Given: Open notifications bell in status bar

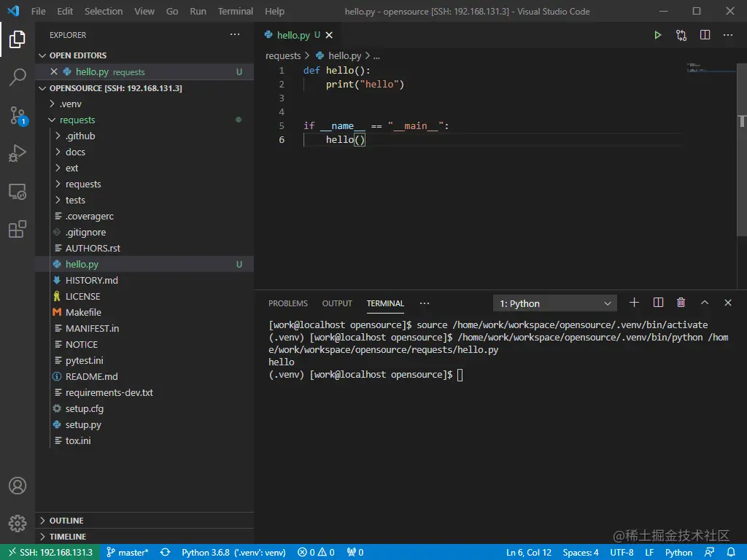Looking at the screenshot, I should coord(731,553).
